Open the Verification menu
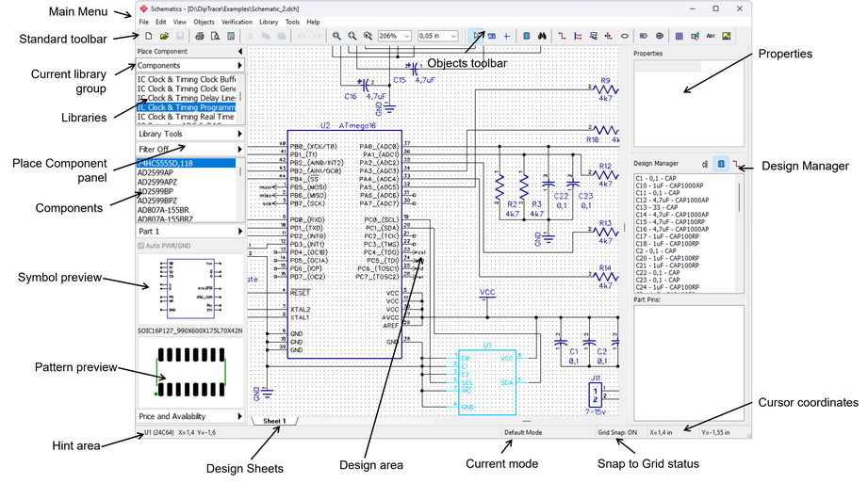 pyautogui.click(x=237, y=23)
